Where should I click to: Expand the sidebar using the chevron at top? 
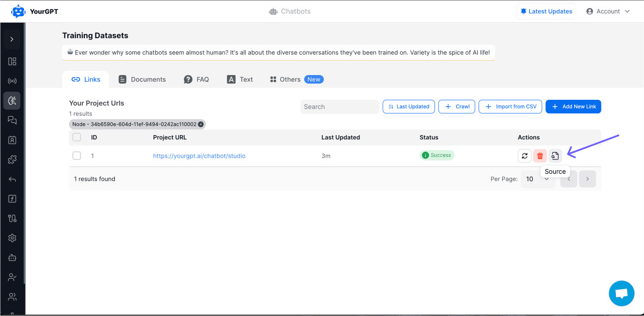pos(12,39)
